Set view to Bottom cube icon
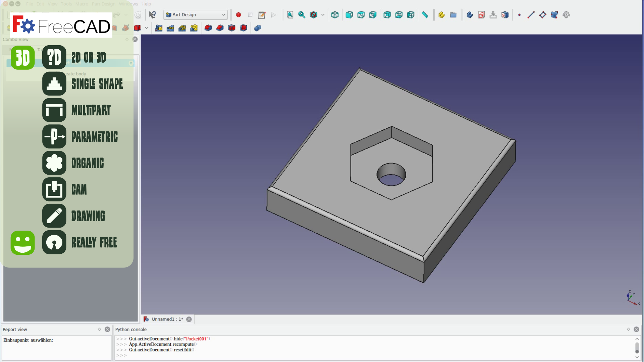 [399, 15]
